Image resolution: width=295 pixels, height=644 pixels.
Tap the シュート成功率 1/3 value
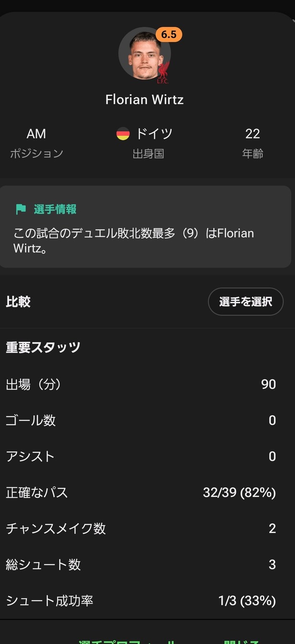pos(247,600)
